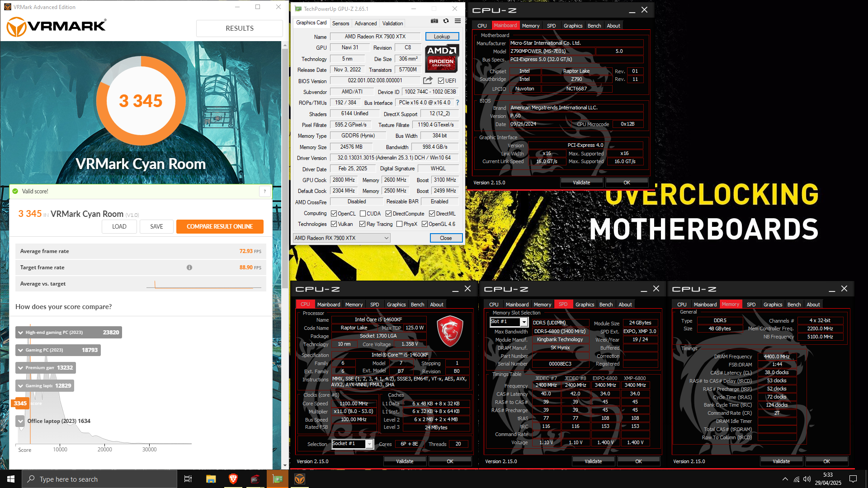This screenshot has width=868, height=488.
Task: Click the 3345 score marker on chart
Action: point(20,404)
